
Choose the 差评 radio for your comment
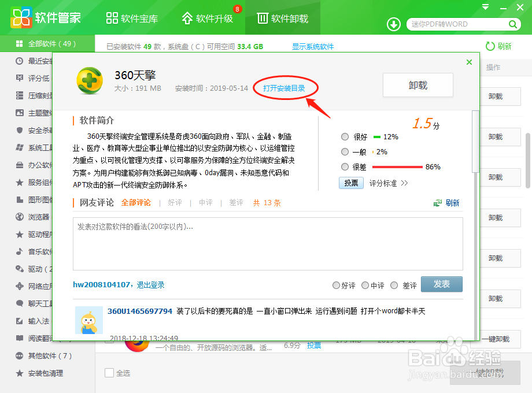coord(394,285)
